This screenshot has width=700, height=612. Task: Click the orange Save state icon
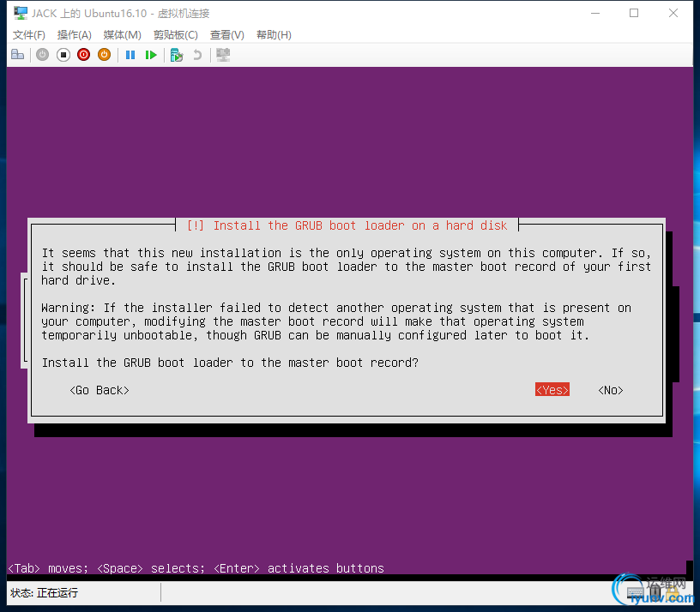tap(104, 55)
